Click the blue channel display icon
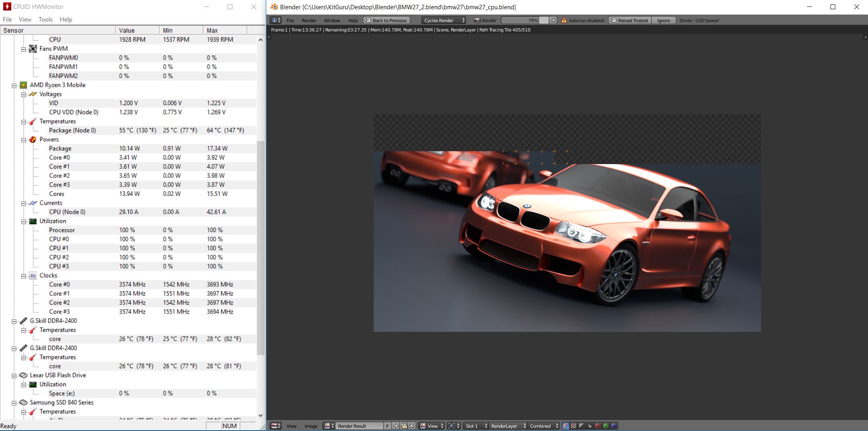This screenshot has height=431, width=868. (614, 426)
